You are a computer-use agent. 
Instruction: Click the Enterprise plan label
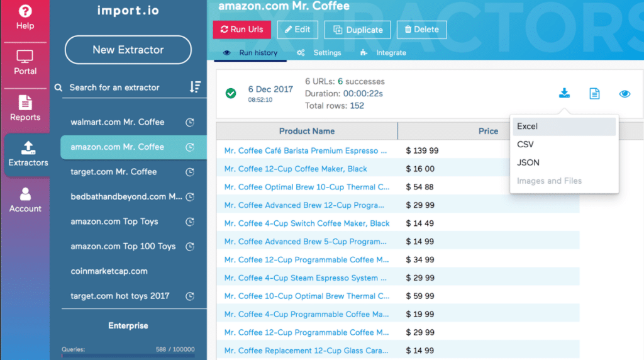pyautogui.click(x=128, y=325)
